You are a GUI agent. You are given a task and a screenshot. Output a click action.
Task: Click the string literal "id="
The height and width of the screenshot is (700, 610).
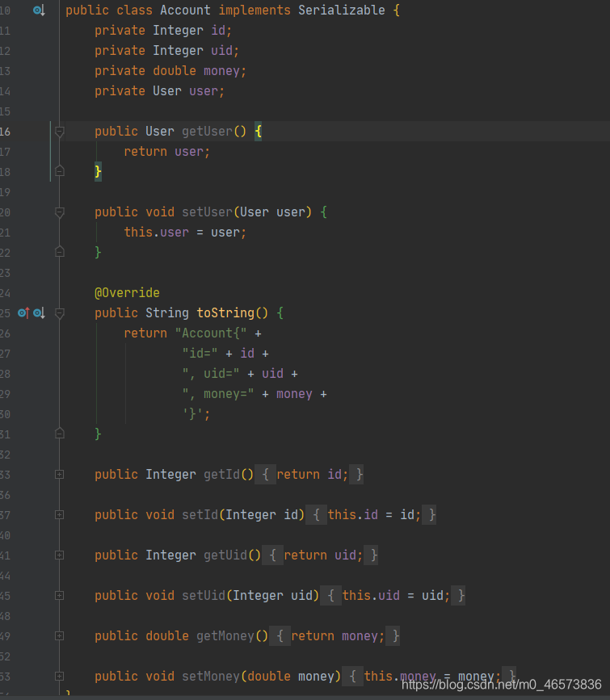(x=200, y=354)
